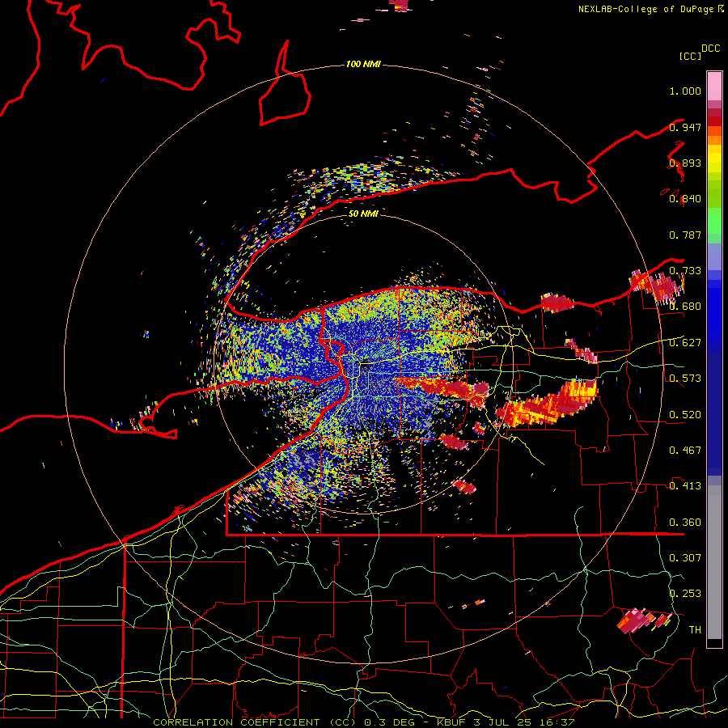
Task: Click the KBUF radar site identifier
Action: click(453, 722)
